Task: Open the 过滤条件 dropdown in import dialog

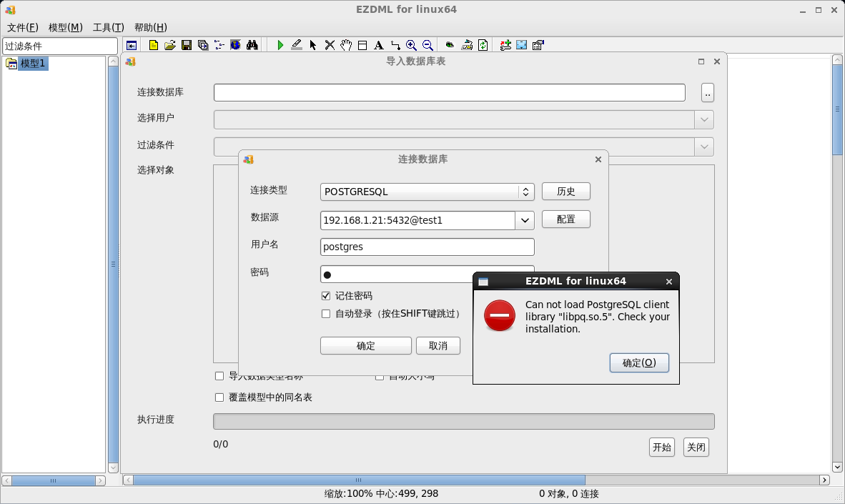Action: coord(703,147)
